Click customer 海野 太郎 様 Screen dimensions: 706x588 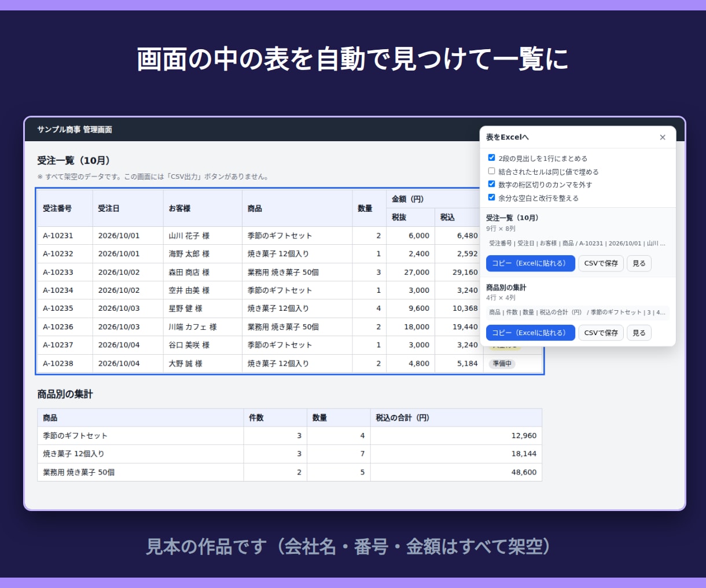pos(189,253)
